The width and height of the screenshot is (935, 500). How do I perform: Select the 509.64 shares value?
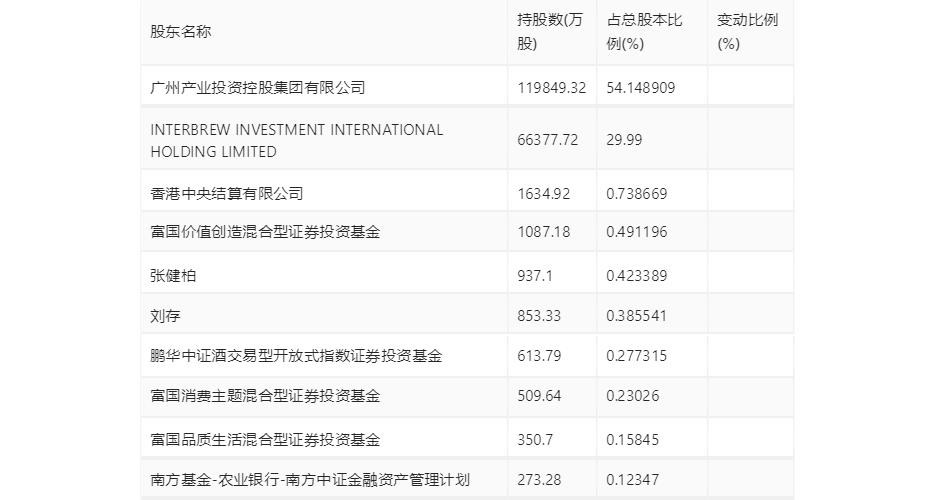pyautogui.click(x=539, y=396)
